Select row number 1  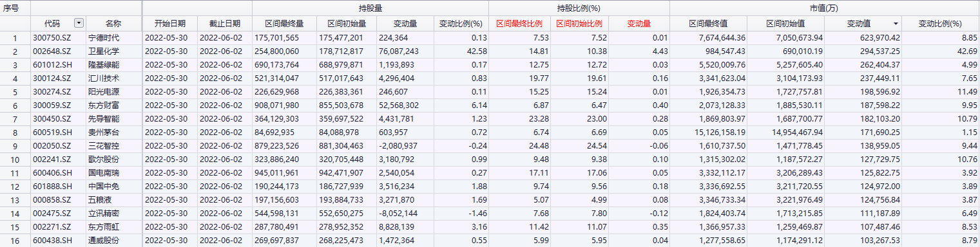pos(15,38)
